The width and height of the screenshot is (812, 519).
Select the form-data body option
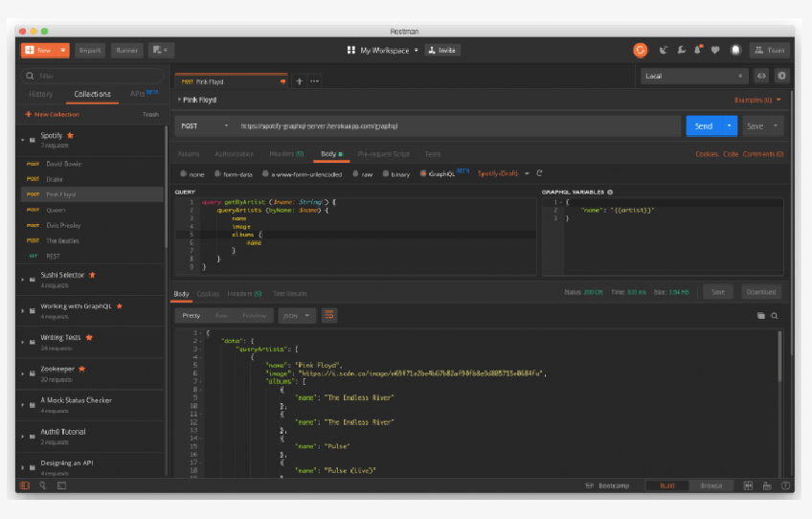coord(217,173)
